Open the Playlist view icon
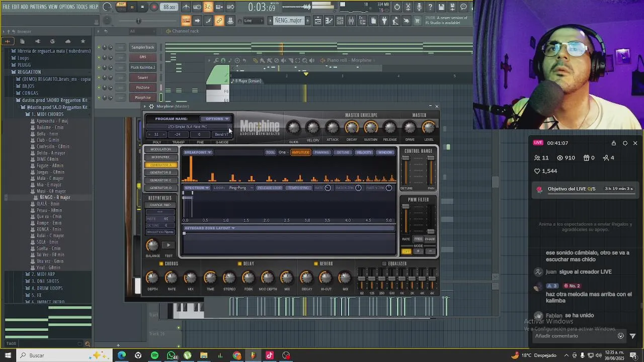Image resolution: width=644 pixels, height=362 pixels. click(x=318, y=21)
